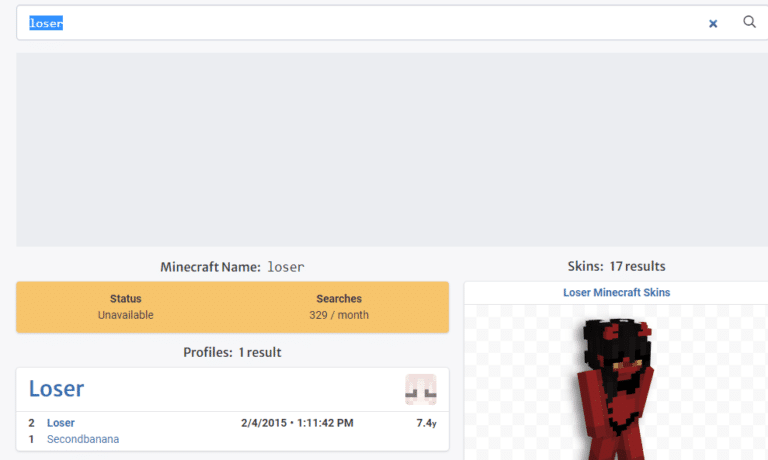Visit the Loser Minecraft Skins link

(x=616, y=293)
